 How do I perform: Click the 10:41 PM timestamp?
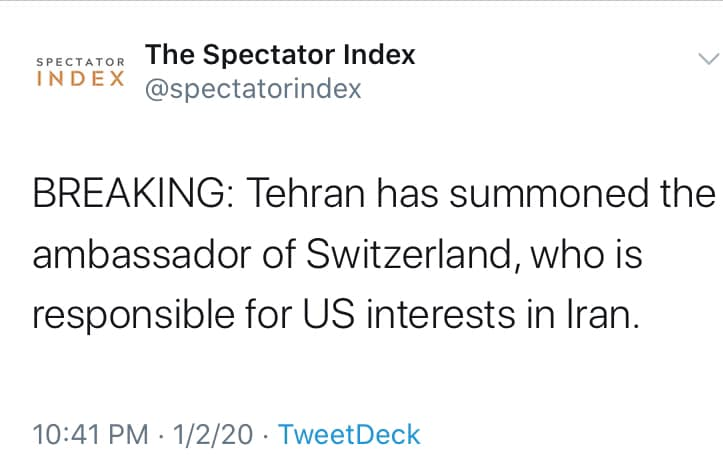pos(90,434)
